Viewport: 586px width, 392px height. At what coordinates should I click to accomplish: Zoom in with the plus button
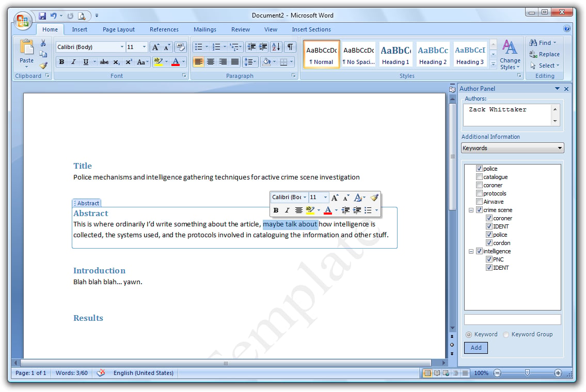pyautogui.click(x=558, y=372)
